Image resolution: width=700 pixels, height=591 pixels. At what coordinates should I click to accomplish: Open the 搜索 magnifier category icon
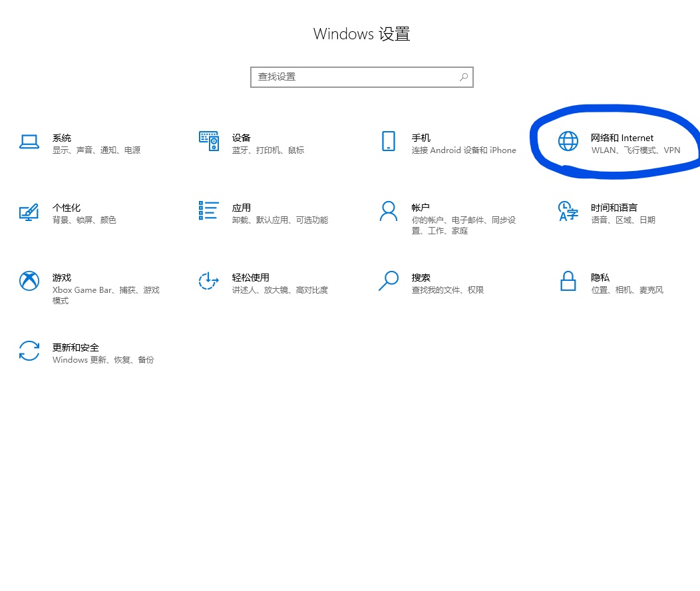[x=389, y=281]
